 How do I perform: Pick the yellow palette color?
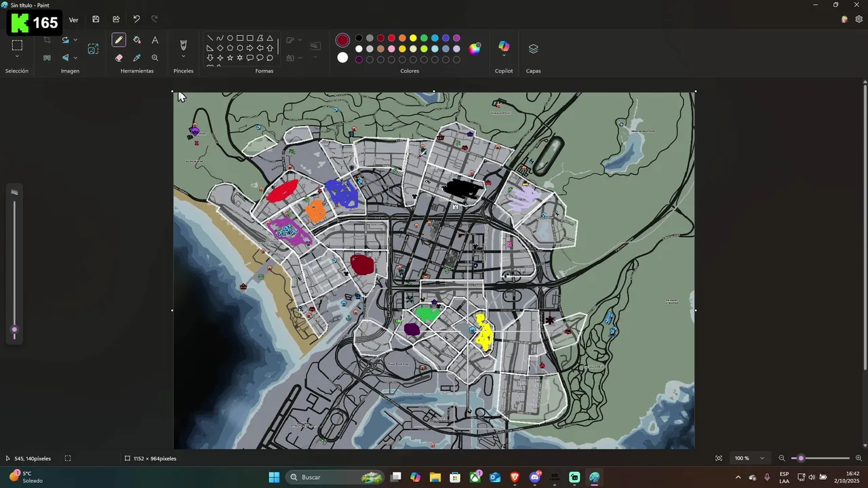click(413, 38)
